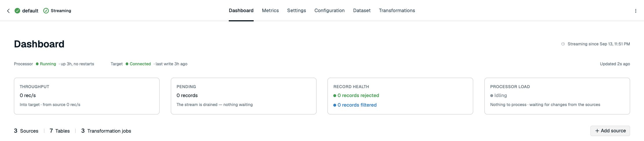Select the 7 Tables count
644x141 pixels.
click(60, 131)
